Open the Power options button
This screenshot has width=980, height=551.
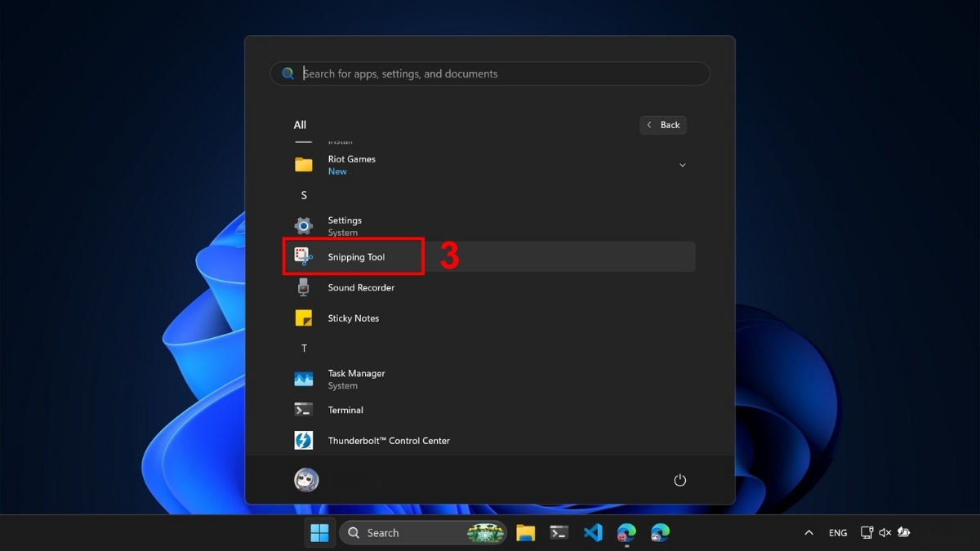tap(680, 480)
